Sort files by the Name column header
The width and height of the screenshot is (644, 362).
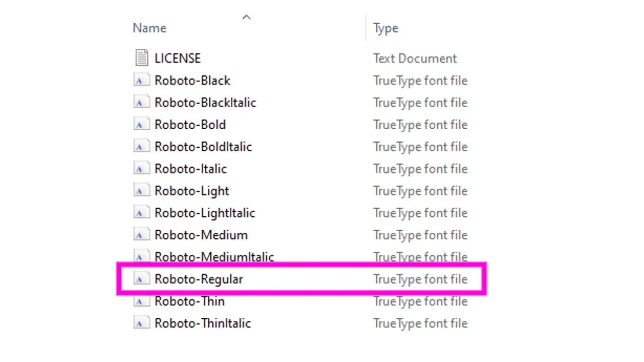click(149, 28)
